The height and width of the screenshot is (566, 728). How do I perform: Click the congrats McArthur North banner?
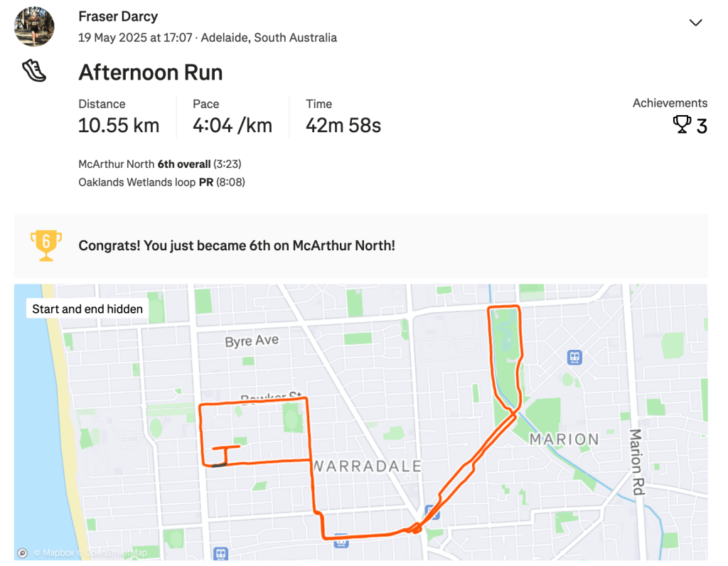click(x=237, y=246)
